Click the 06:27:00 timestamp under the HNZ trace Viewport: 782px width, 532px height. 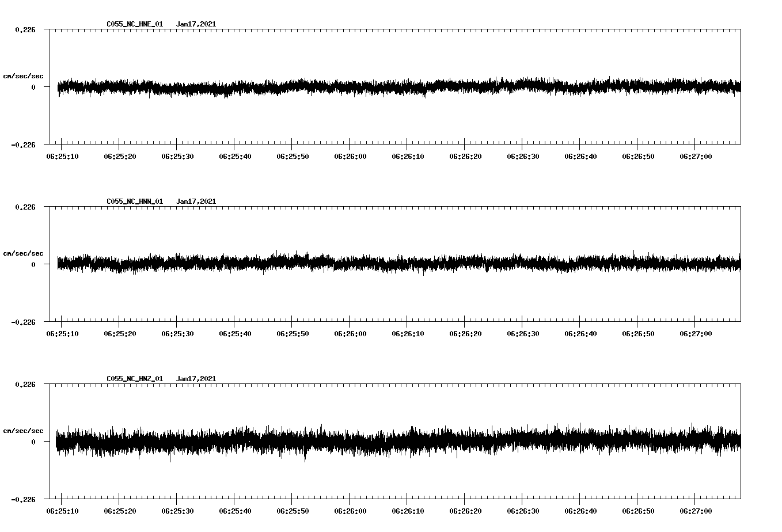point(694,510)
